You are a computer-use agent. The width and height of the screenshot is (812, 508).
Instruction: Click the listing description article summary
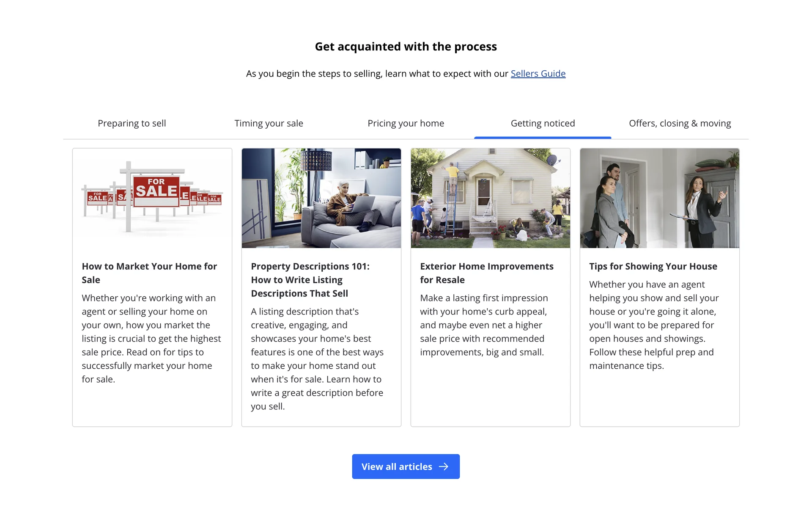coord(317,359)
